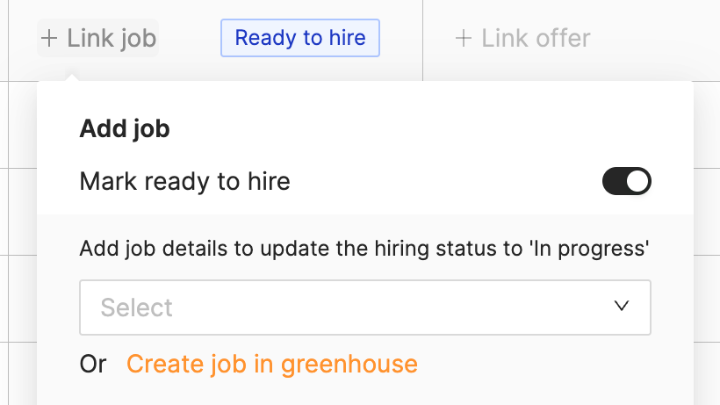Click the white knob of the toggle switch

637,181
